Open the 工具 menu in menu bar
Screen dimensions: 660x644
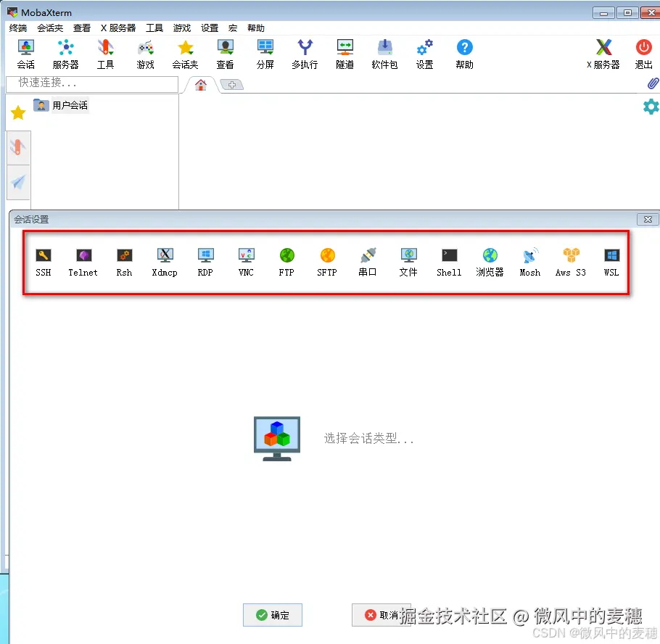(154, 28)
